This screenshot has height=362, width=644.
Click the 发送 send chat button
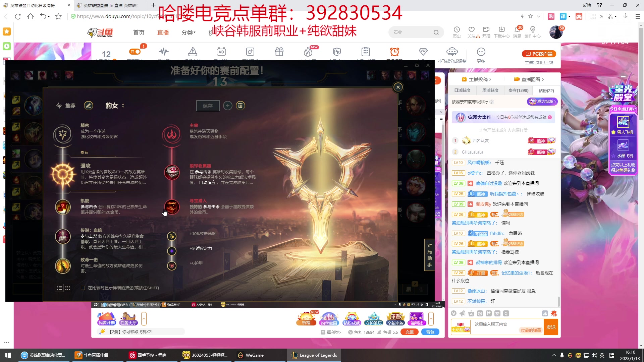click(x=551, y=327)
